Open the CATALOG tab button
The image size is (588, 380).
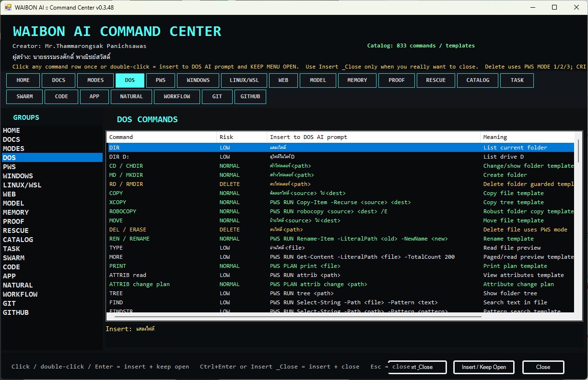[478, 81]
